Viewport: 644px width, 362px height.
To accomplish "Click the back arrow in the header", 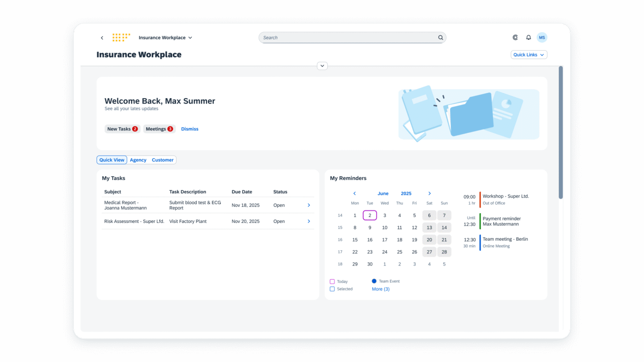I will click(102, 38).
